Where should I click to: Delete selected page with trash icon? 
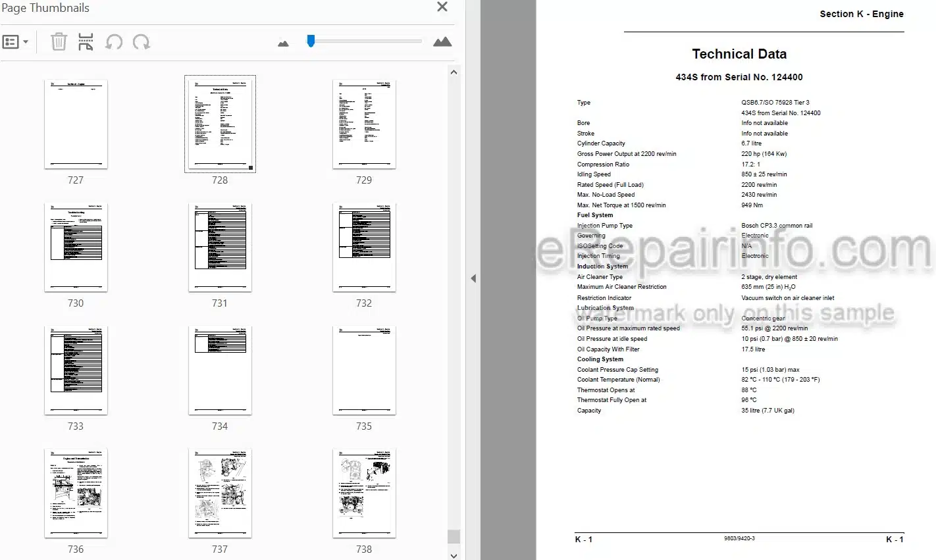(x=59, y=42)
